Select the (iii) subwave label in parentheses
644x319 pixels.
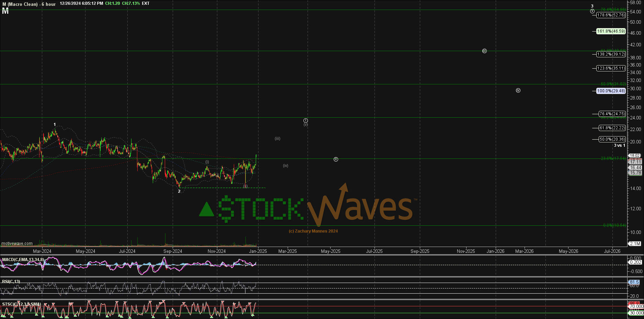[277, 139]
